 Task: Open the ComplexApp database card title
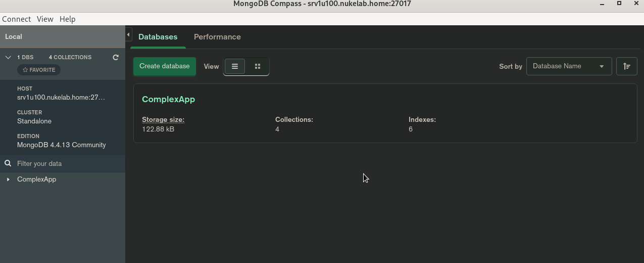pos(168,99)
